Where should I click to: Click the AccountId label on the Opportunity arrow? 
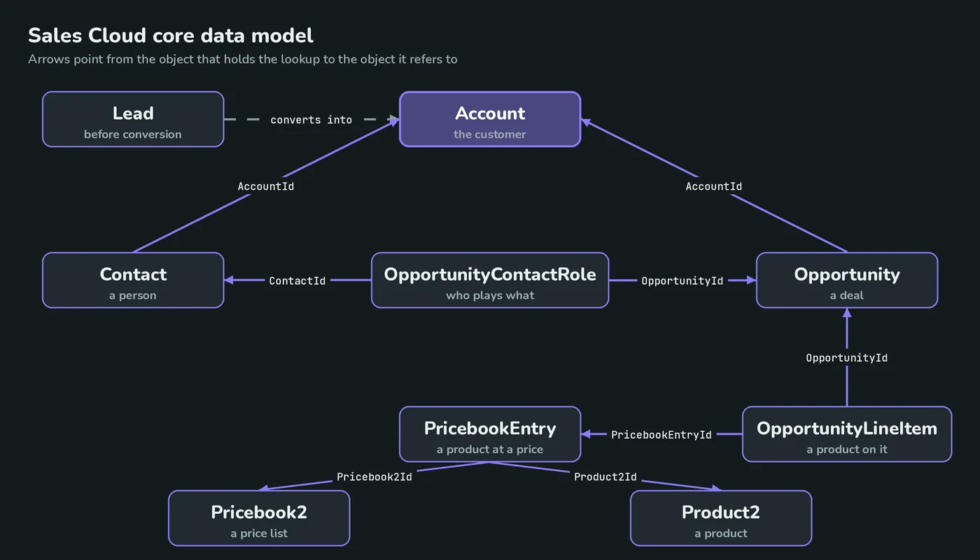714,186
